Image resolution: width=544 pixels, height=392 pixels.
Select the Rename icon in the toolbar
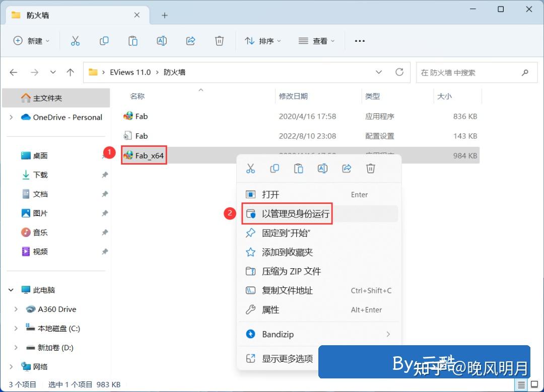click(162, 41)
